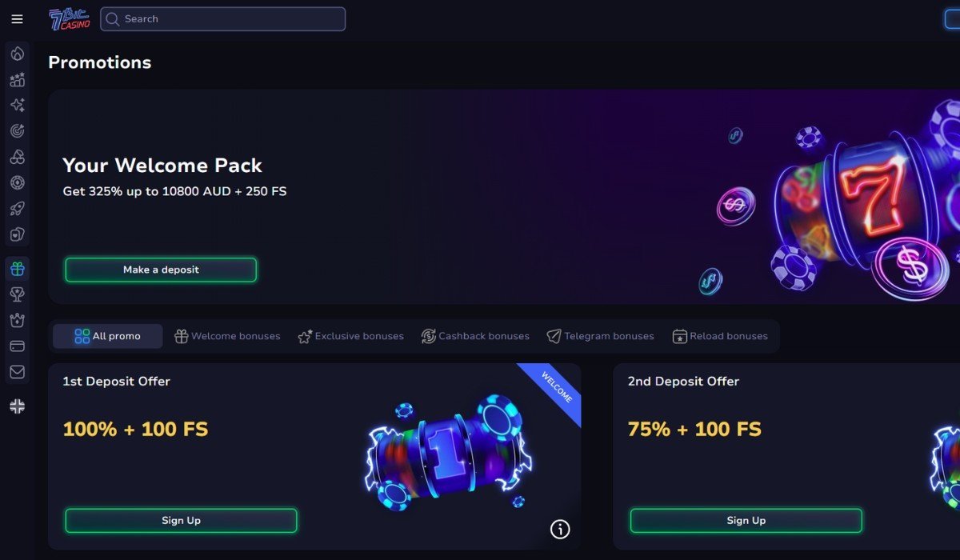Switch to Cashback bonuses tab

click(475, 336)
